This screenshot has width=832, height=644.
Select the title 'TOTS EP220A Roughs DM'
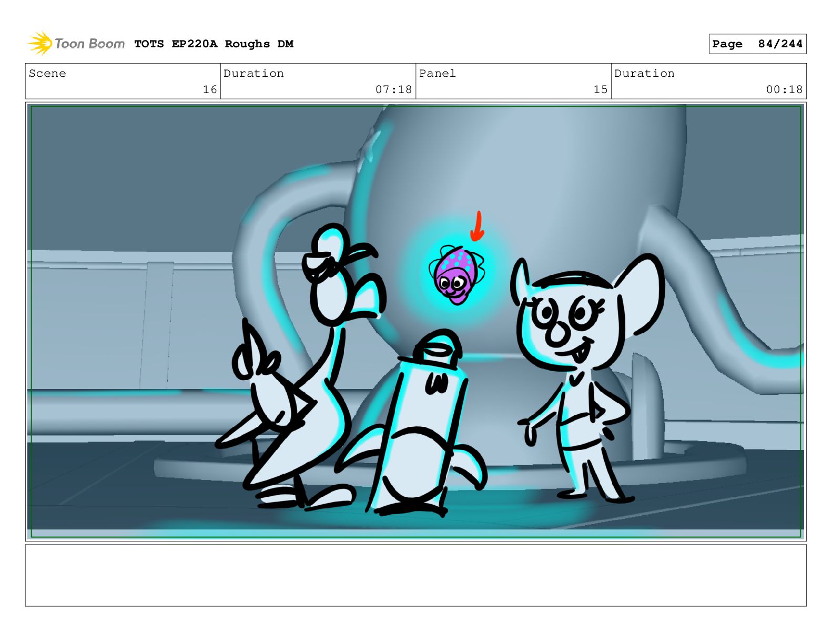(x=214, y=44)
